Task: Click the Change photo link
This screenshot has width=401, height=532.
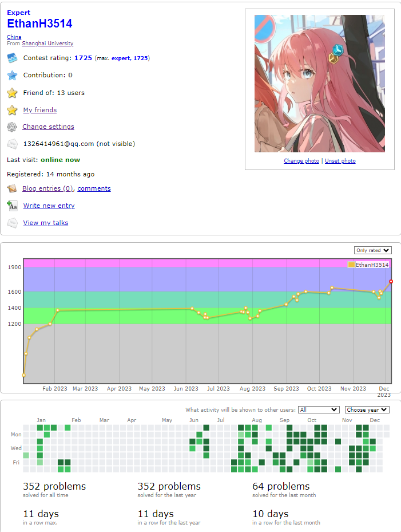Action: 301,161
